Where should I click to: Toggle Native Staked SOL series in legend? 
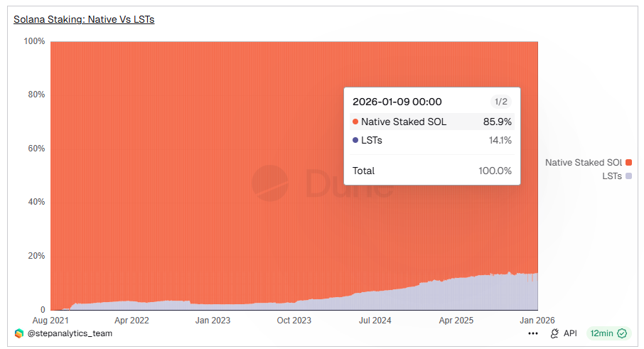(583, 163)
